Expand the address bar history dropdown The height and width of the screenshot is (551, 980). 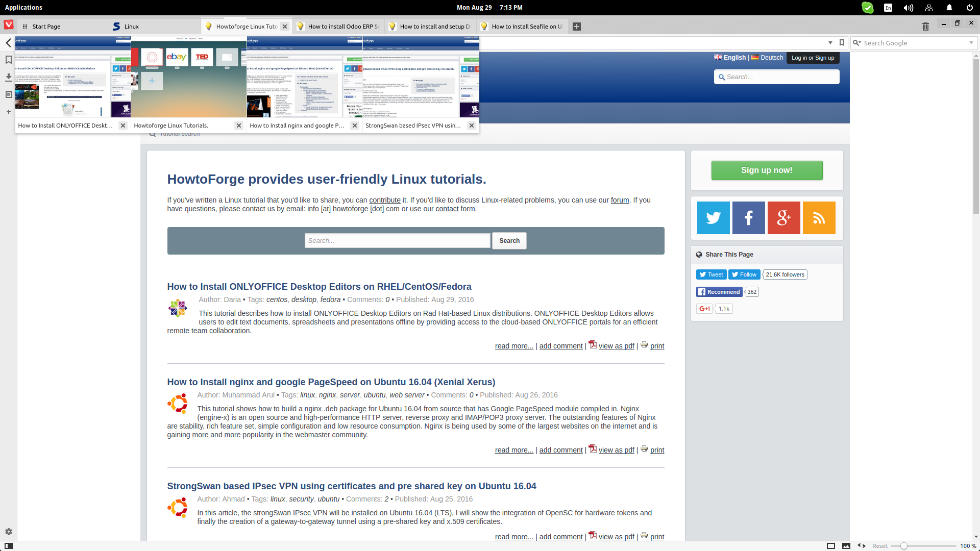830,43
